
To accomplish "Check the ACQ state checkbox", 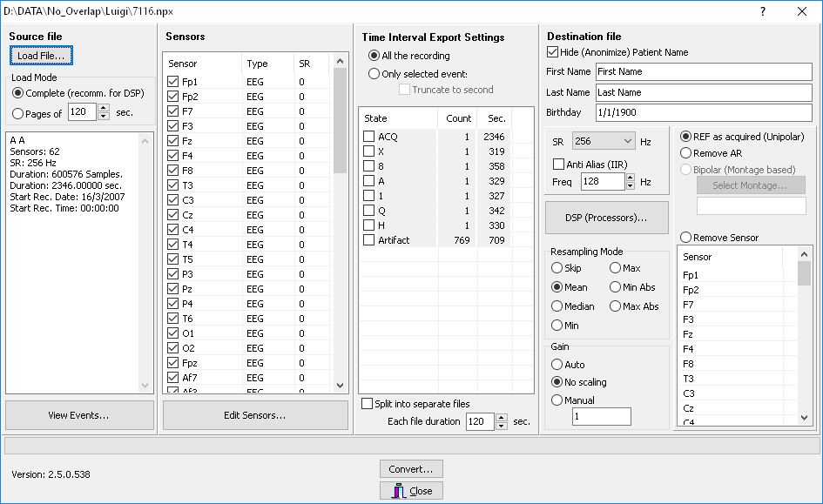I will click(369, 137).
